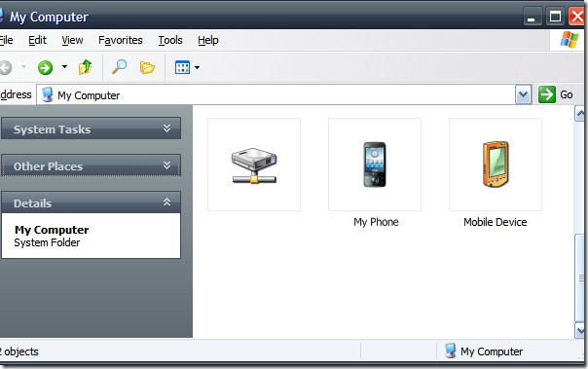Viewport: 588px width, 369px height.
Task: Minimize the My Computer window
Action: [532, 17]
